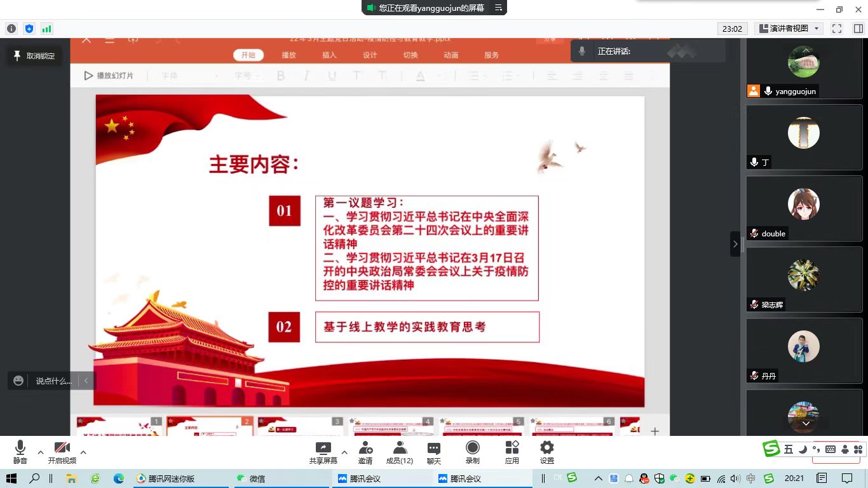Open the 邀请 invite icon
This screenshot has height=488, width=868.
click(x=365, y=452)
